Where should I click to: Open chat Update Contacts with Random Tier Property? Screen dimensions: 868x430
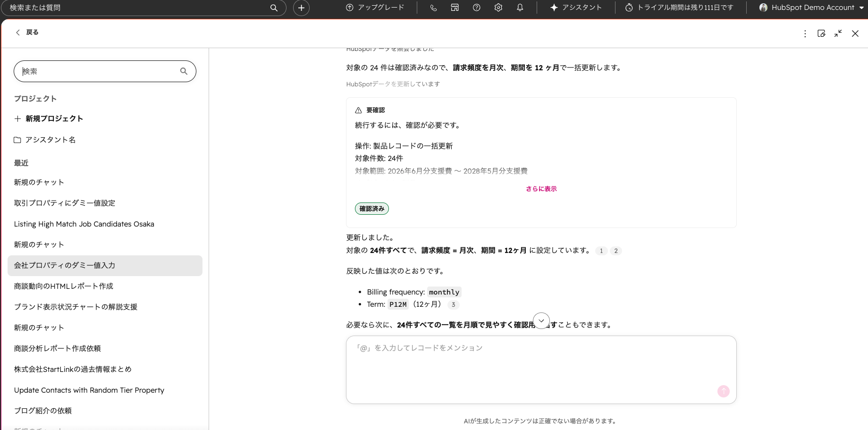(105, 390)
